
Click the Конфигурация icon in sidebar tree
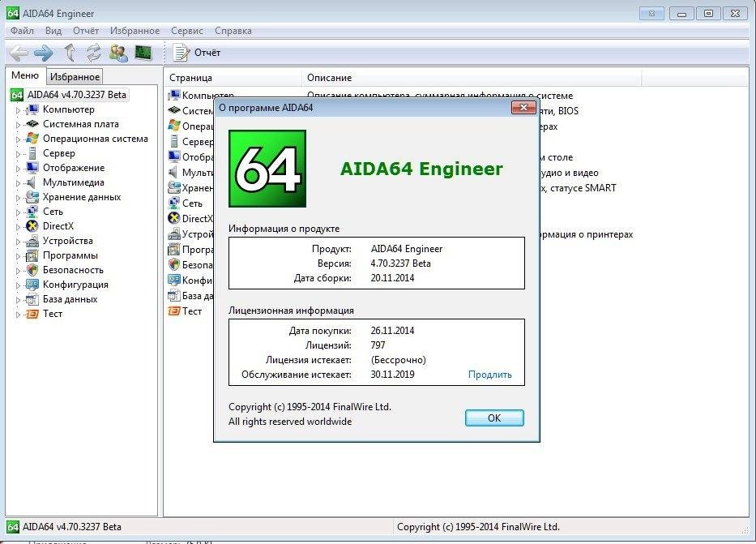32,285
